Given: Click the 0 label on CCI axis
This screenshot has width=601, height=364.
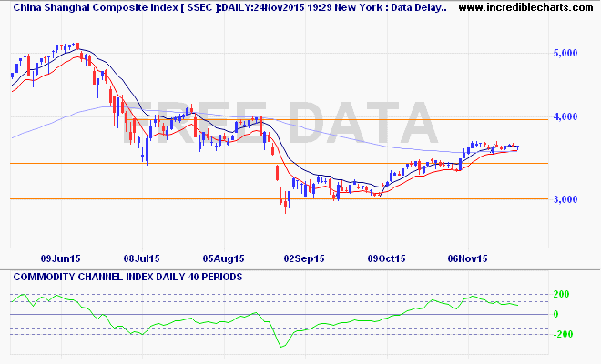Looking at the screenshot, I should pyautogui.click(x=556, y=314).
